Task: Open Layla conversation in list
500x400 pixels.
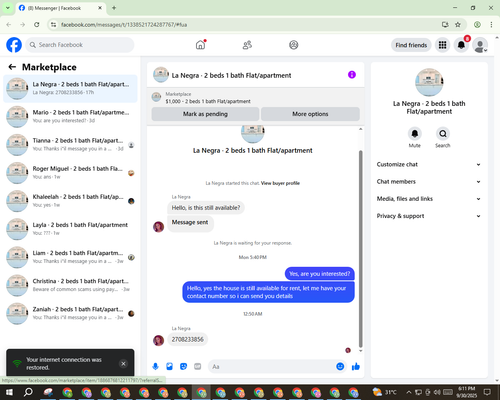Action: coord(70,229)
